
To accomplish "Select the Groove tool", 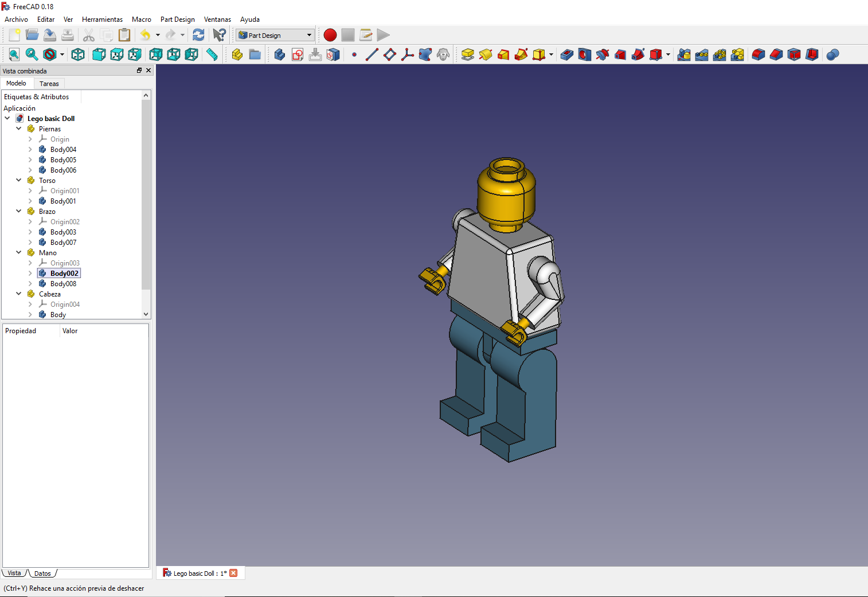I will pyautogui.click(x=603, y=54).
